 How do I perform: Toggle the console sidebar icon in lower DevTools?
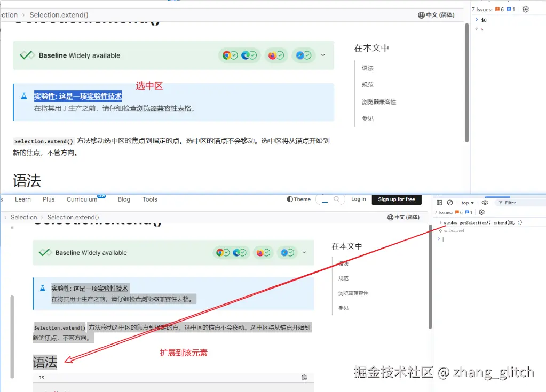click(x=439, y=203)
